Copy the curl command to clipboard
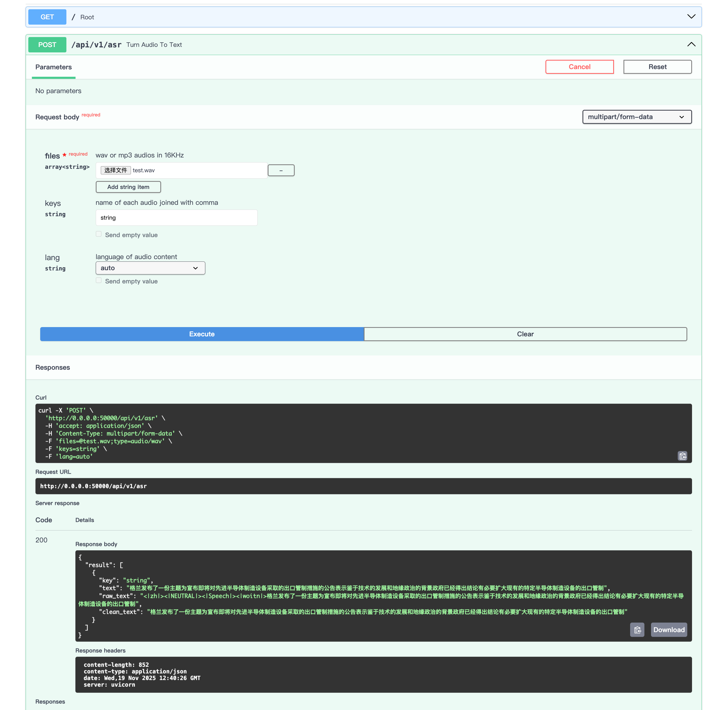 point(682,456)
